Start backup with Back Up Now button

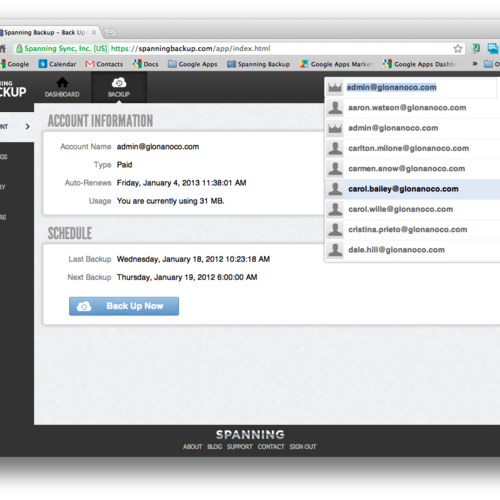tap(124, 306)
